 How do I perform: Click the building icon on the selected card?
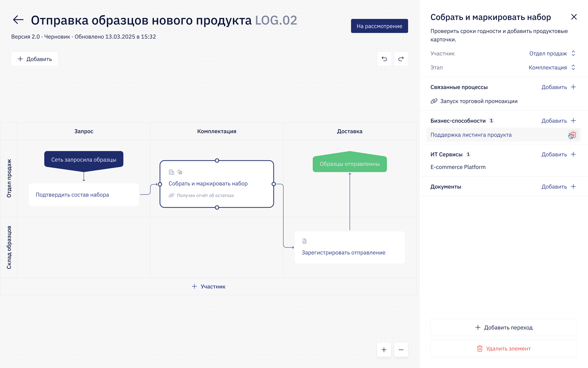click(171, 172)
